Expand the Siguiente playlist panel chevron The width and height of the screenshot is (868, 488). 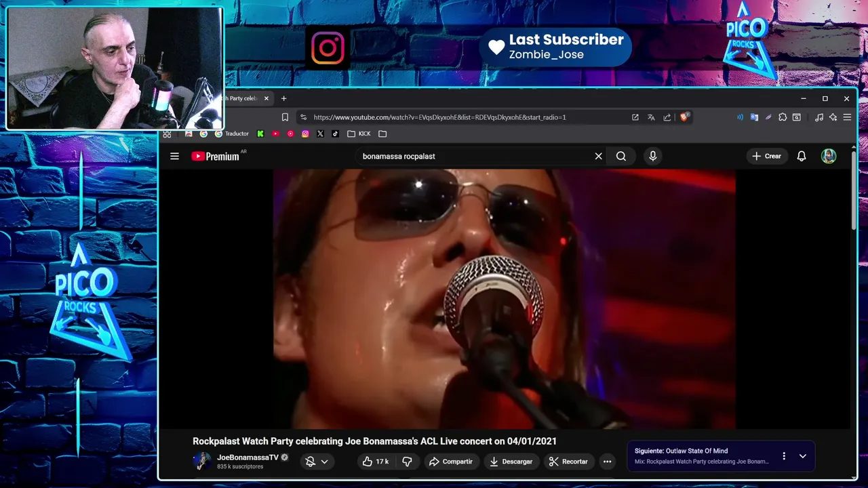pos(802,456)
